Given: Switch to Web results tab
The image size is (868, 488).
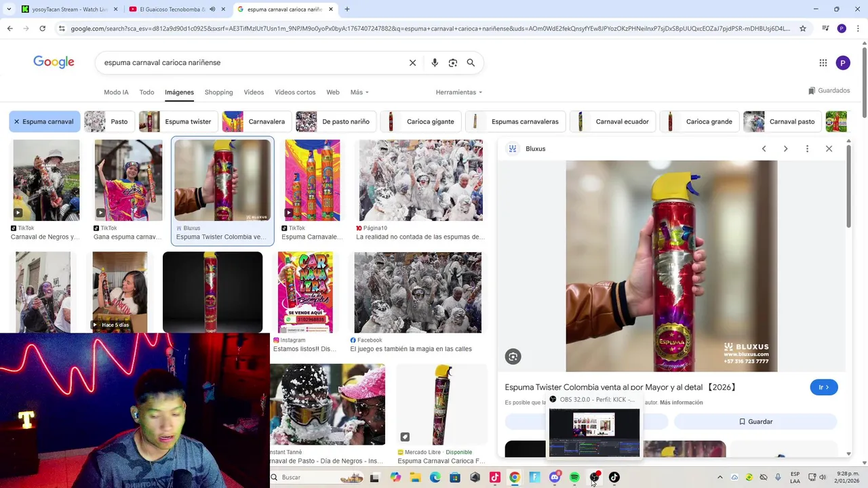Looking at the screenshot, I should 333,92.
